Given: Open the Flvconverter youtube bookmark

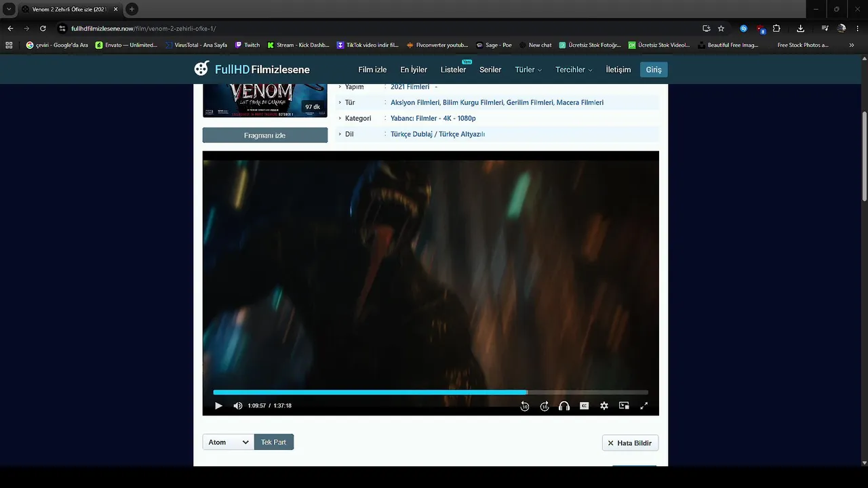Looking at the screenshot, I should pos(437,45).
